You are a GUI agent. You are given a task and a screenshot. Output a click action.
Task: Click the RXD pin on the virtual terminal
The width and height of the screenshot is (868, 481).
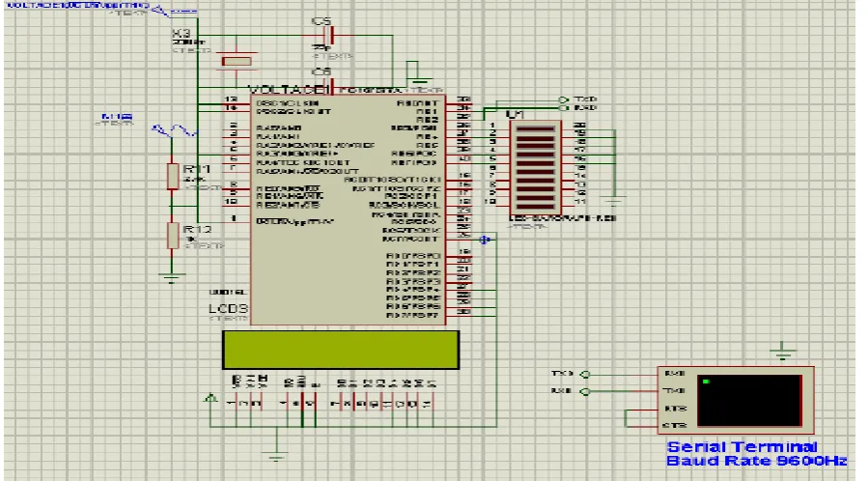coord(675,374)
